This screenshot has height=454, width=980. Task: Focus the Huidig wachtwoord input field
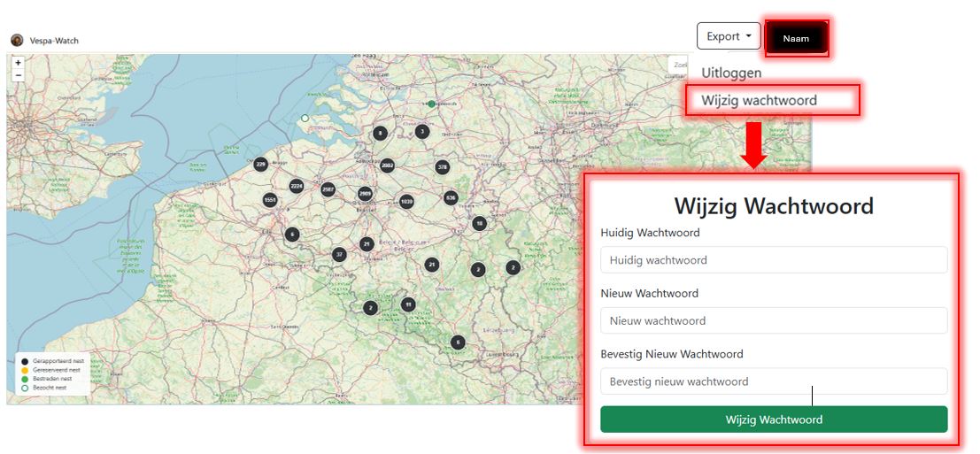pos(773,260)
